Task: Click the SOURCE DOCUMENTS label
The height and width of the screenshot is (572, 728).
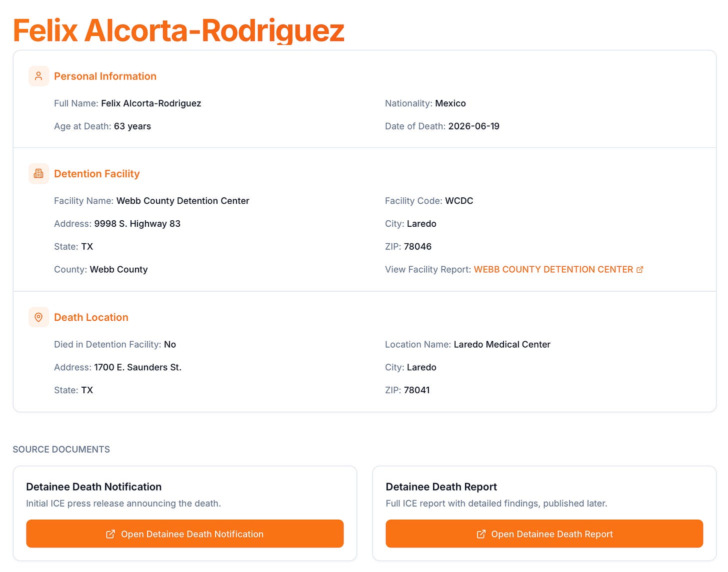Action: [61, 449]
